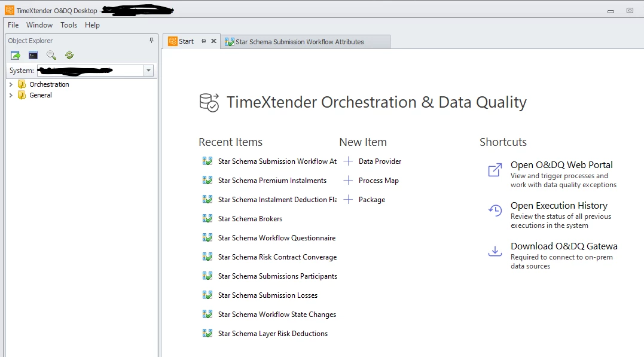Viewport: 644px width, 357px height.
Task: Click the magnifying glass search icon
Action: [51, 55]
